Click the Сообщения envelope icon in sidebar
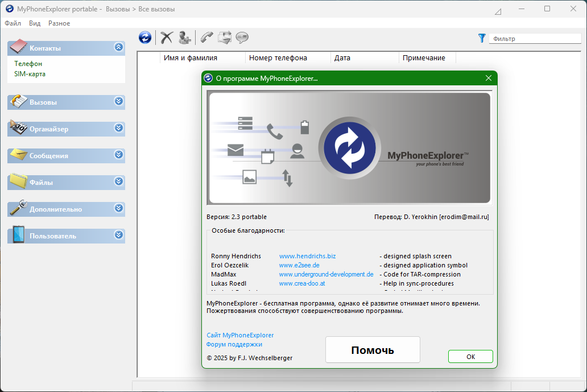The image size is (587, 392). [18, 155]
